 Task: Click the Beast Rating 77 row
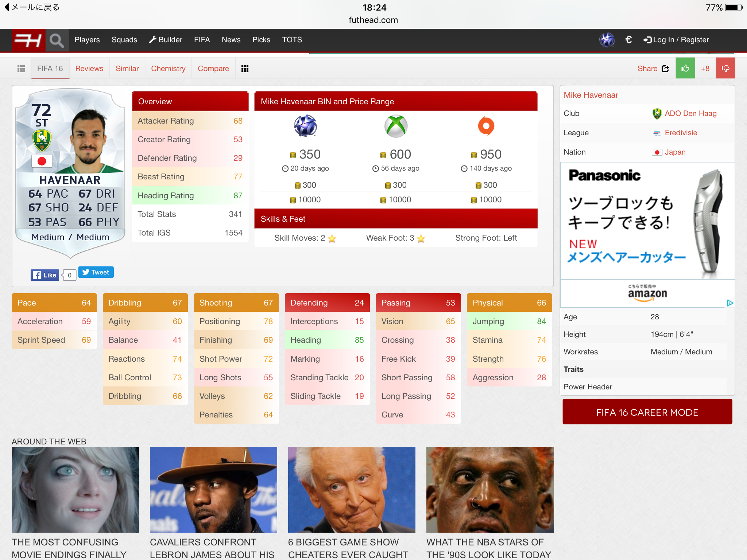[x=190, y=176]
